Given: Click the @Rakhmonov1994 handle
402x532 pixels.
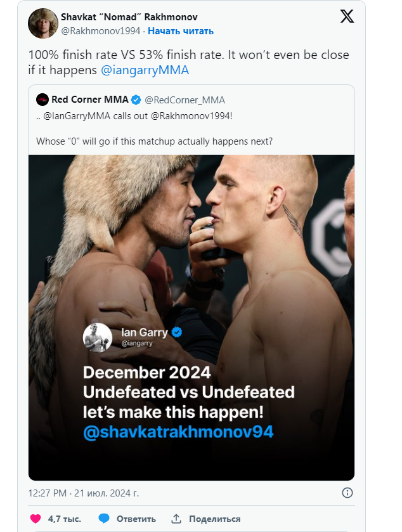Looking at the screenshot, I should (100, 30).
